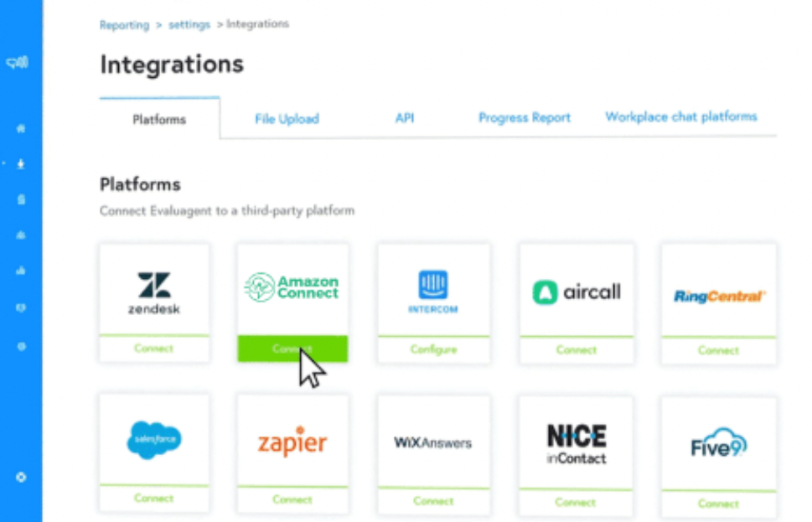Switch to the Platforms tab

click(x=159, y=120)
